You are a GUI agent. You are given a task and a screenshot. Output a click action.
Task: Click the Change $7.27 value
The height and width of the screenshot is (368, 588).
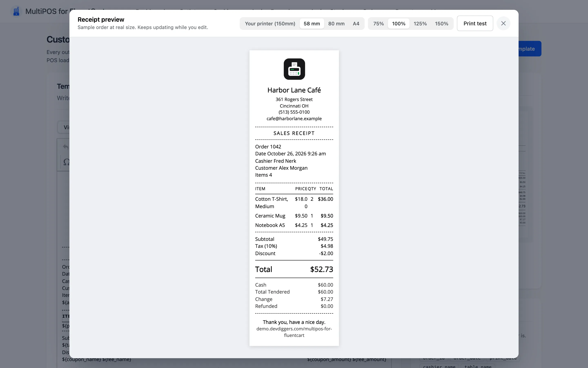(x=327, y=299)
